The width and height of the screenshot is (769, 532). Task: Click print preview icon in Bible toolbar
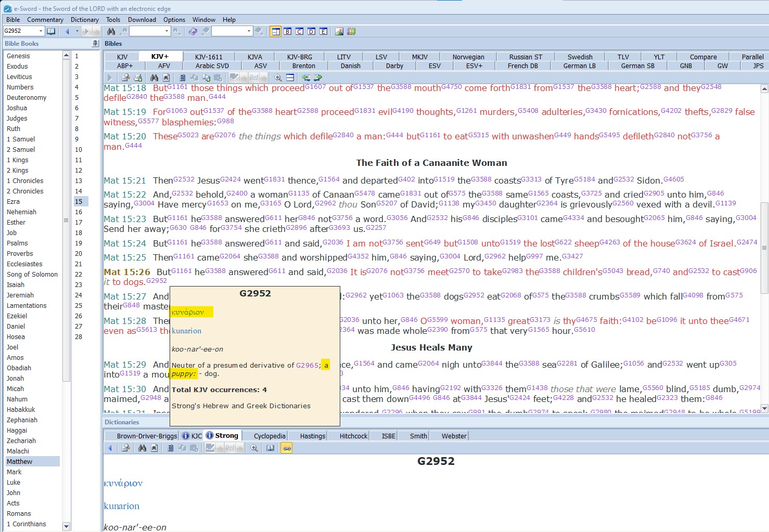pyautogui.click(x=126, y=77)
